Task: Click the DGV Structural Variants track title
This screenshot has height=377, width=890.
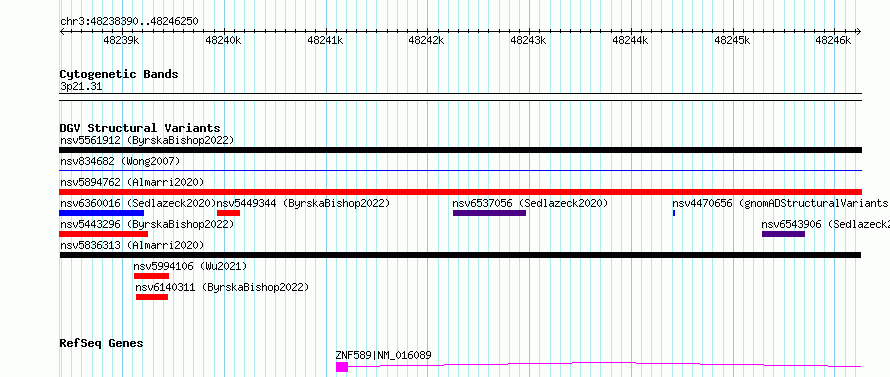Action: 140,128
